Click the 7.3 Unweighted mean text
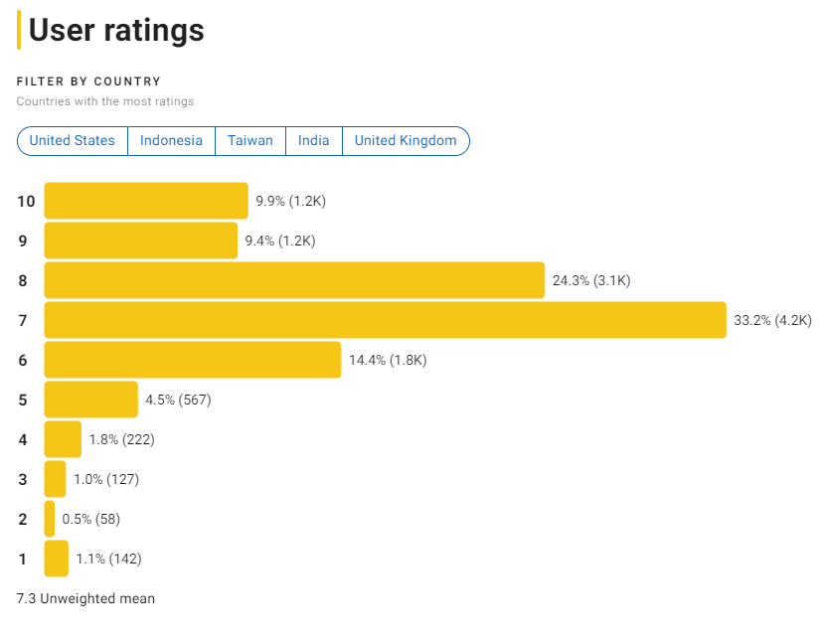The height and width of the screenshot is (644, 824). coord(84,598)
